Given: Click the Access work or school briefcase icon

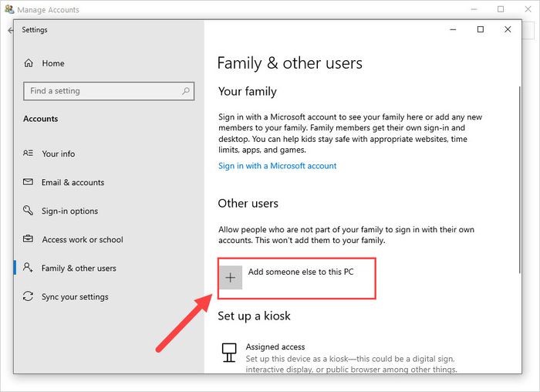Looking at the screenshot, I should (28, 238).
